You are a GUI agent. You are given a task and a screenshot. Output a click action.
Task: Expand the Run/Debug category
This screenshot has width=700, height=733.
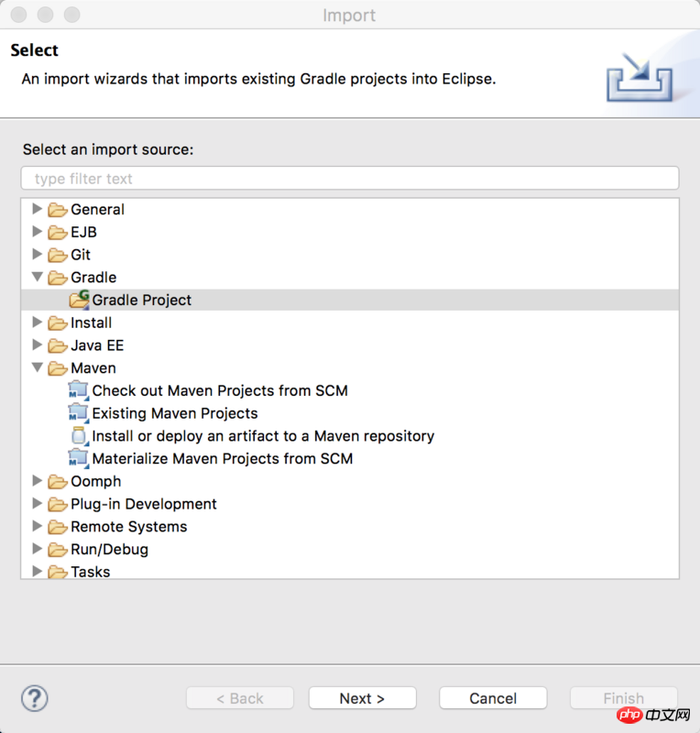click(x=38, y=550)
